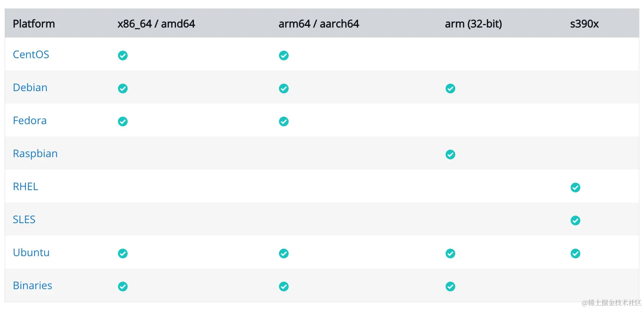This screenshot has width=644, height=309.
Task: Open the Debian platform link
Action: click(x=30, y=88)
